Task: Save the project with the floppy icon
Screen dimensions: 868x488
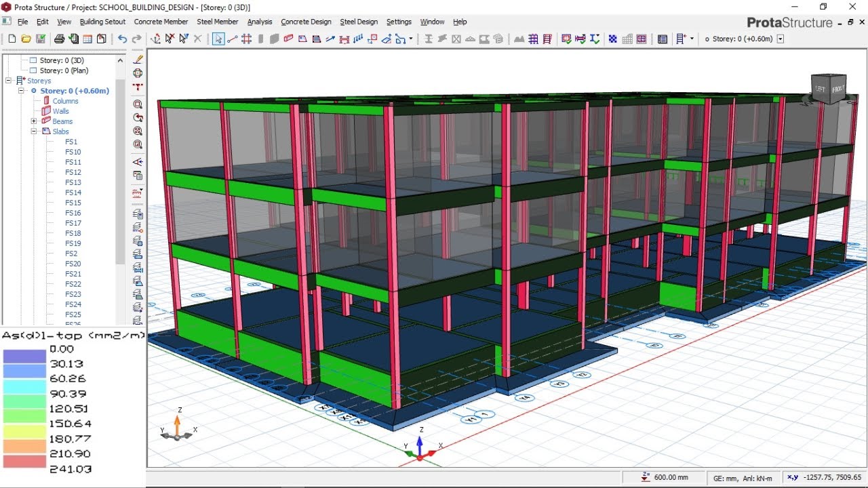Action: 41,39
